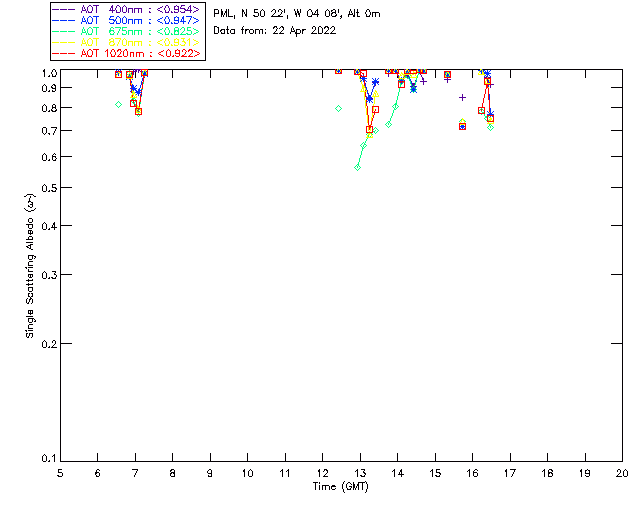Click the lone diamond marker near 12.4 hours
Image resolution: width=640 pixels, height=512 pixels.
point(338,108)
